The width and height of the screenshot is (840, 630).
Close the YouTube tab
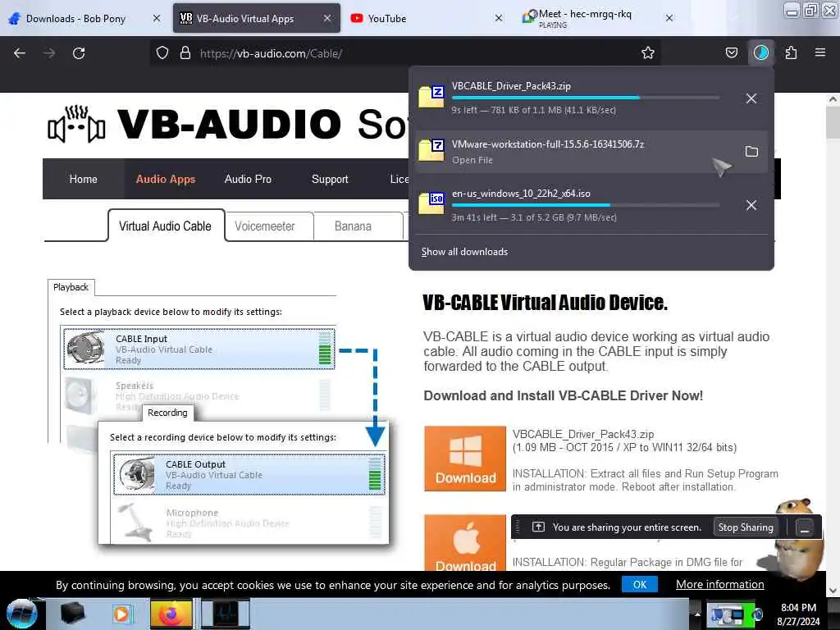pos(499,18)
